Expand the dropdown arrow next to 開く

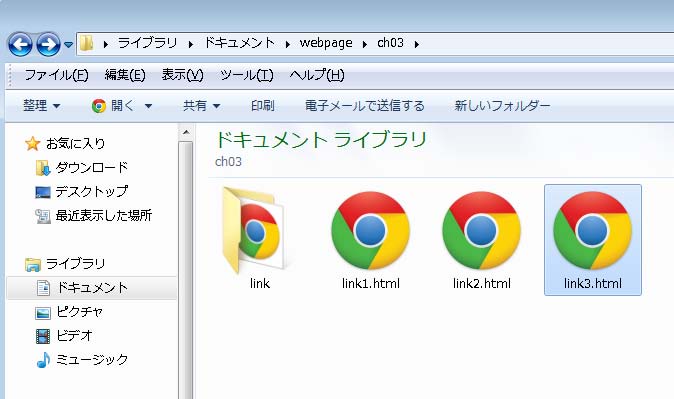tap(148, 106)
